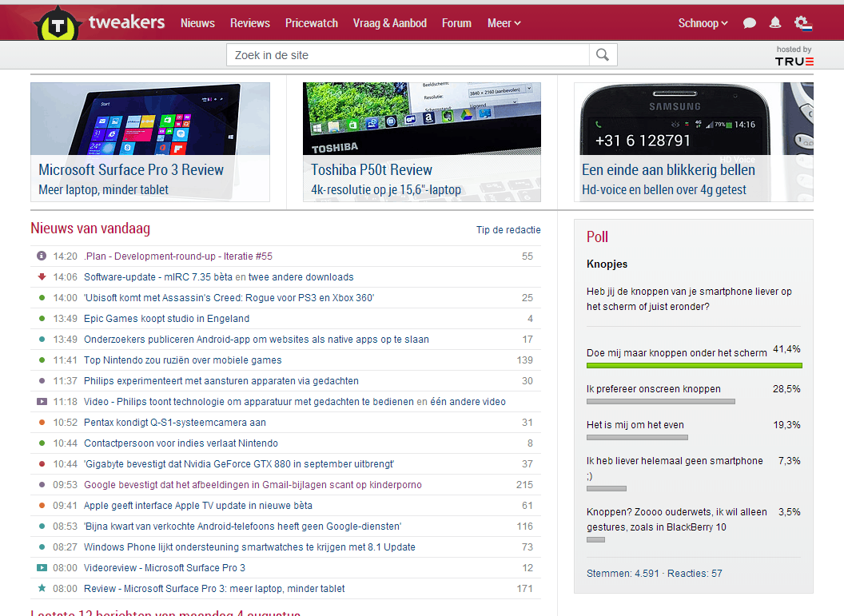Go to Nieuws in the top menu
Viewport: 844px width, 616px height.
click(x=197, y=23)
